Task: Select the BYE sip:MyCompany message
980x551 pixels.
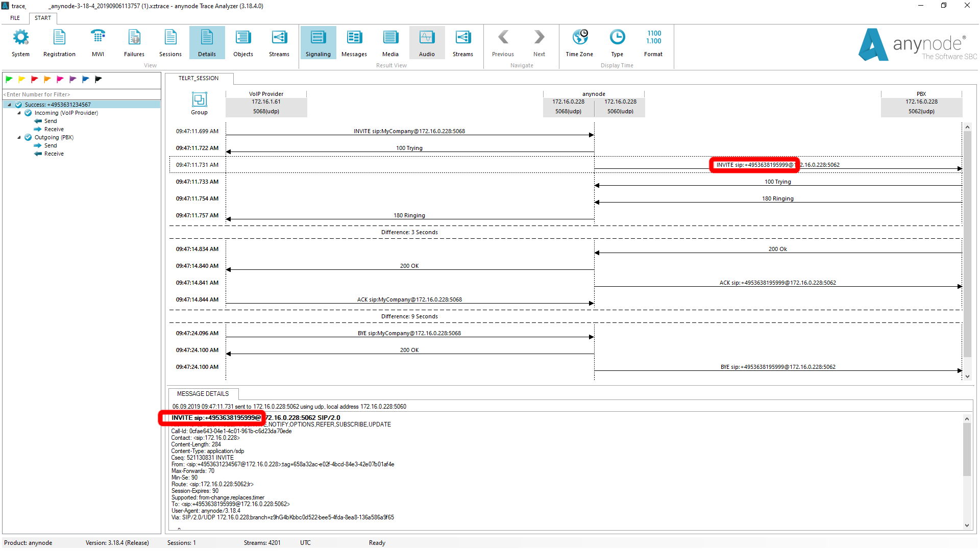Action: [409, 334]
